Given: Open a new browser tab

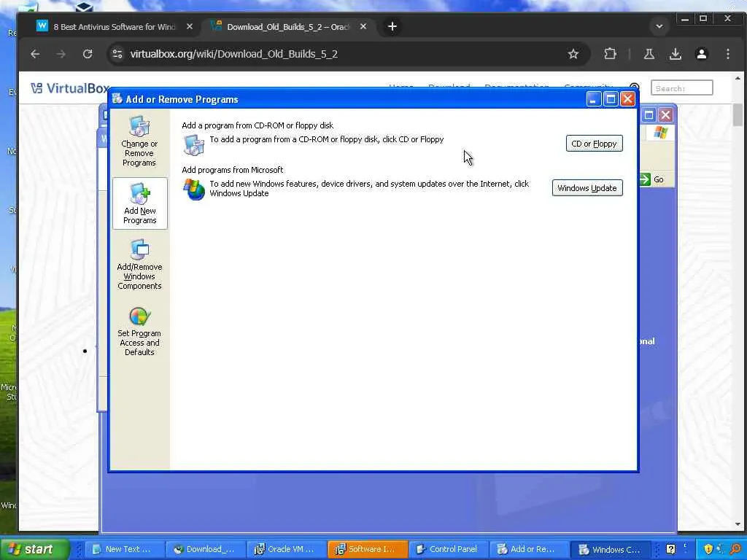Looking at the screenshot, I should coord(392,27).
